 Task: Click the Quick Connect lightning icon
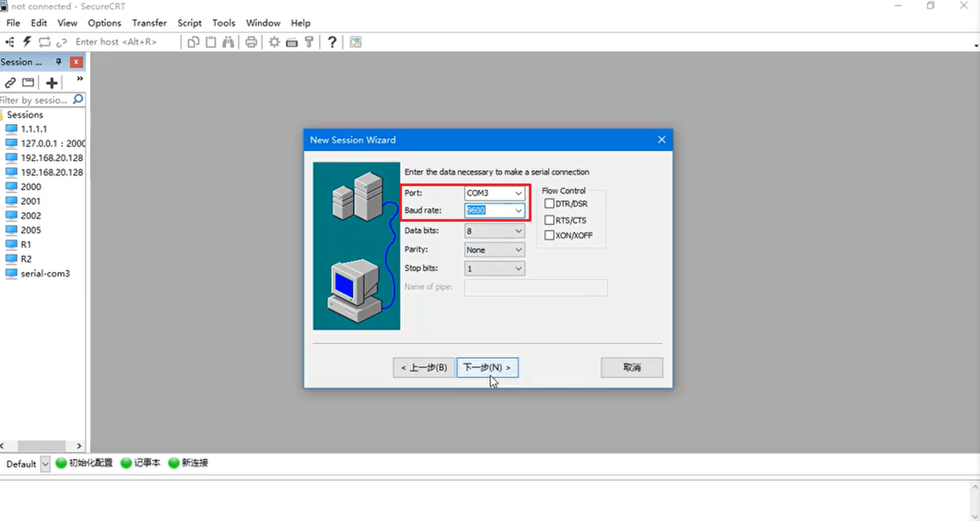point(27,42)
